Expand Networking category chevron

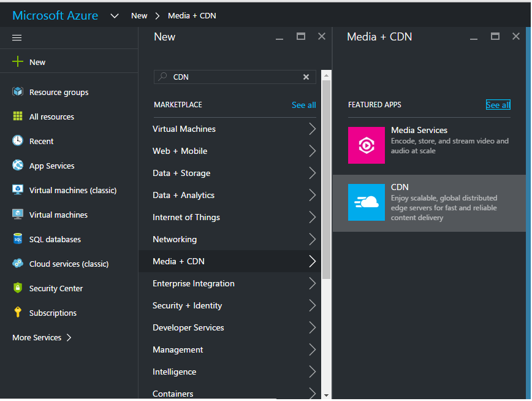[x=313, y=239]
